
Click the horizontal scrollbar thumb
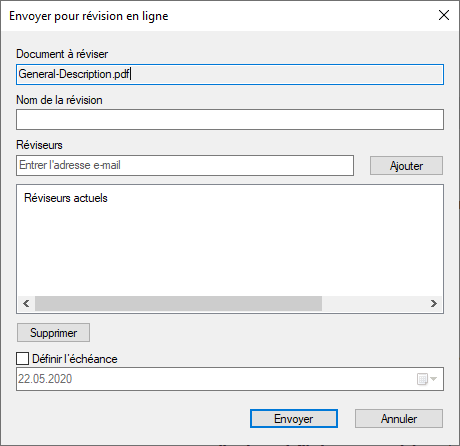click(x=178, y=304)
